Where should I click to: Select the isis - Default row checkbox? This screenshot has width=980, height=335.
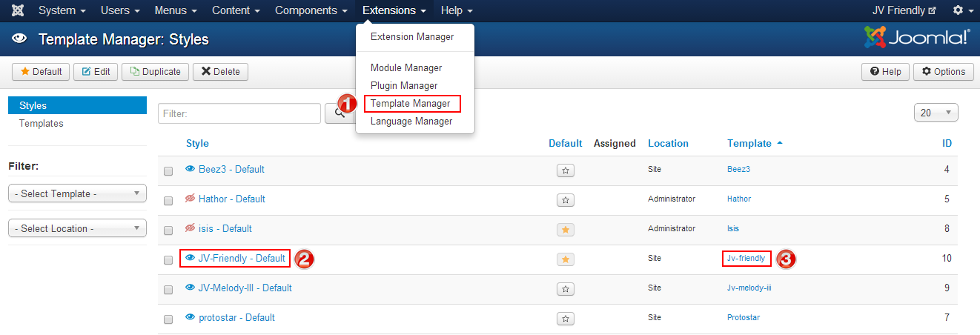168,230
